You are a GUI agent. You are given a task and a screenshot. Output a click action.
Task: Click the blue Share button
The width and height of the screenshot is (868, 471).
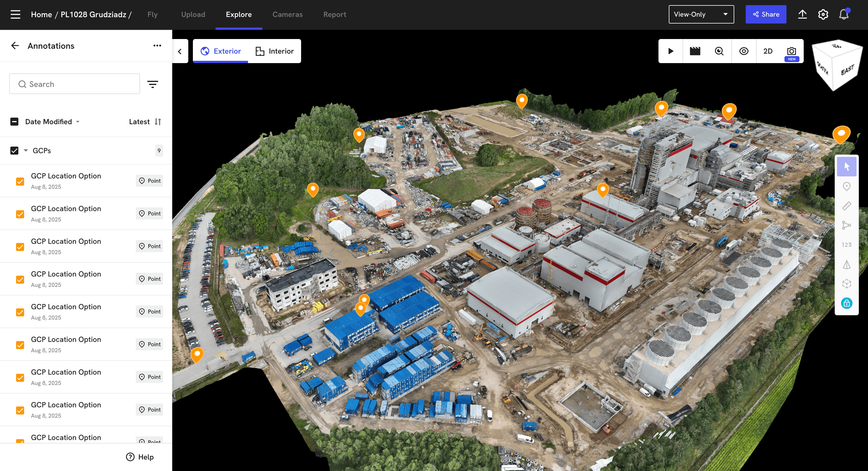coord(766,14)
